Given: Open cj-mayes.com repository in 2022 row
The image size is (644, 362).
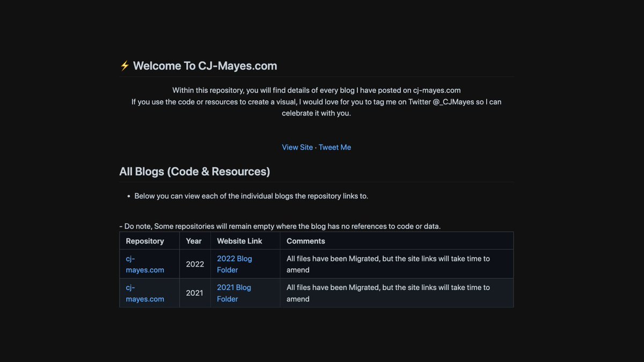Looking at the screenshot, I should pos(145,264).
